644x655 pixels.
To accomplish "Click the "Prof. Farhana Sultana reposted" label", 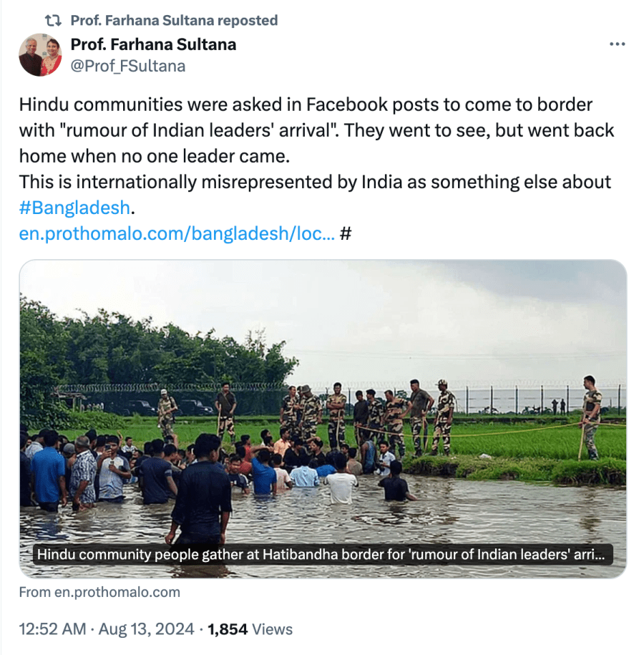I will click(x=174, y=21).
